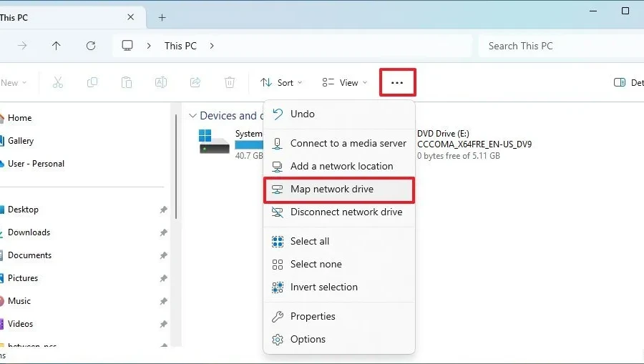Select Disconnect network drive
Image resolution: width=644 pixels, height=364 pixels.
pos(339,212)
